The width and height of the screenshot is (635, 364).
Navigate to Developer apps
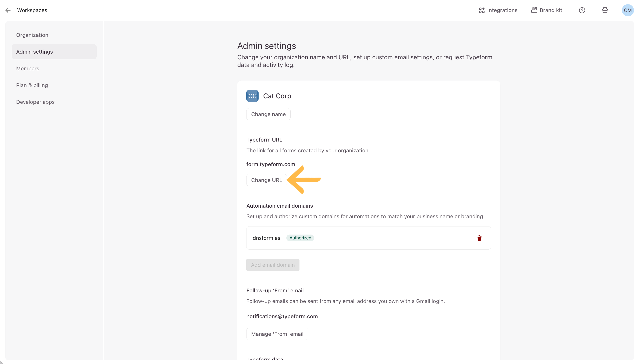coord(35,102)
